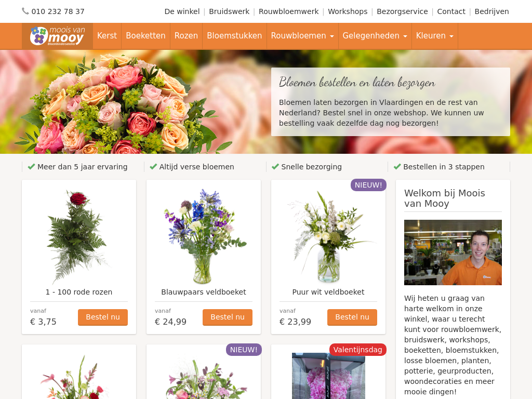Order the 1 - 100 rode rozen with Bestel nu

coord(103,317)
